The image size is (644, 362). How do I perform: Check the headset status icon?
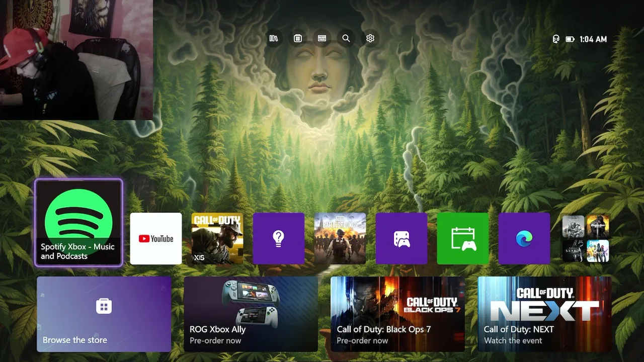pos(556,39)
